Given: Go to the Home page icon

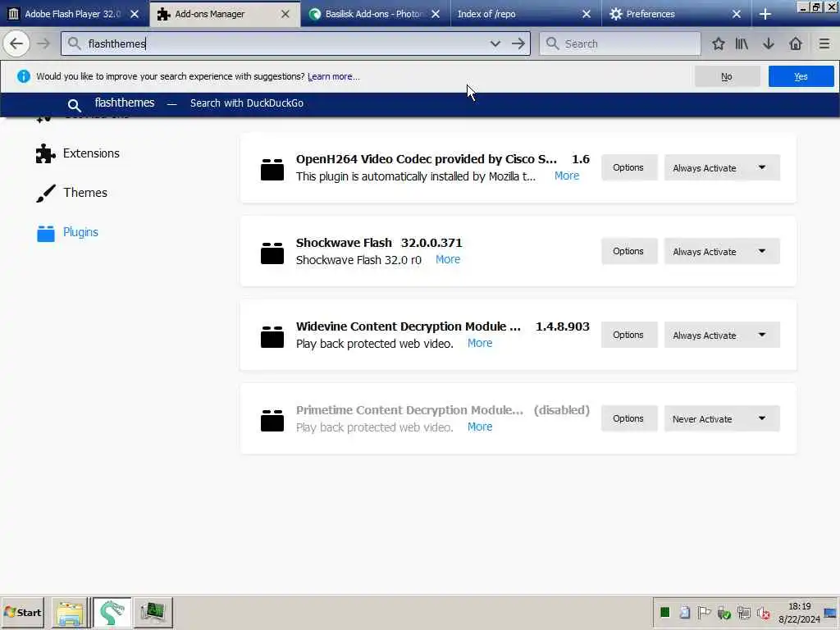Looking at the screenshot, I should [x=796, y=43].
